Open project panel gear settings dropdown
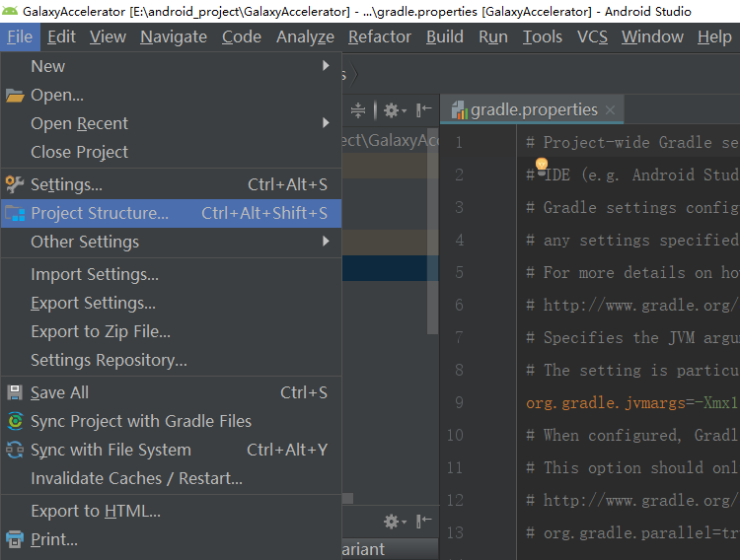Screen dimensions: 740x560 (395, 110)
